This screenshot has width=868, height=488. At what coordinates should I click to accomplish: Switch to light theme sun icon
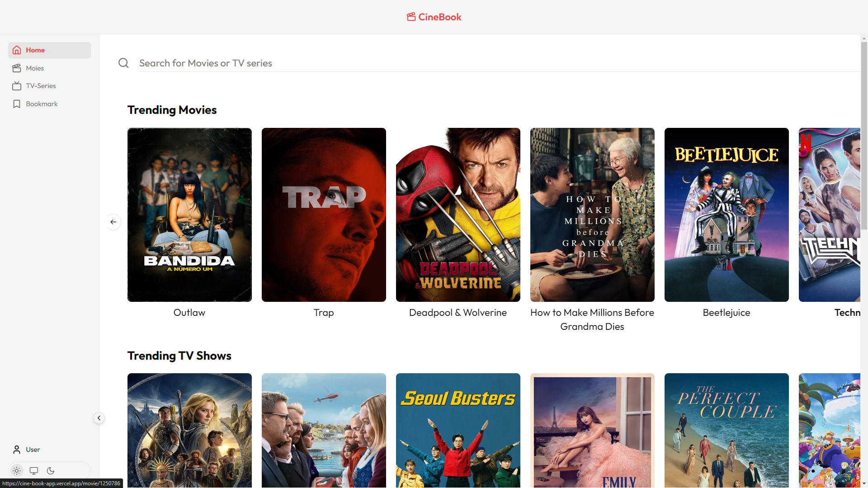coord(17,471)
